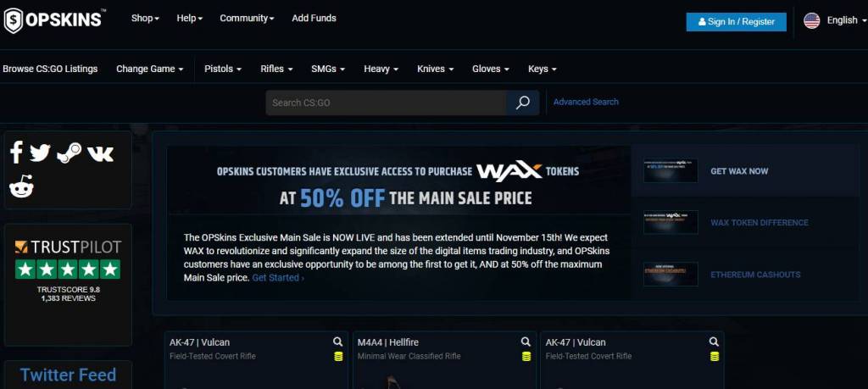Click the search magnifying glass button
The width and height of the screenshot is (868, 389).
[522, 103]
